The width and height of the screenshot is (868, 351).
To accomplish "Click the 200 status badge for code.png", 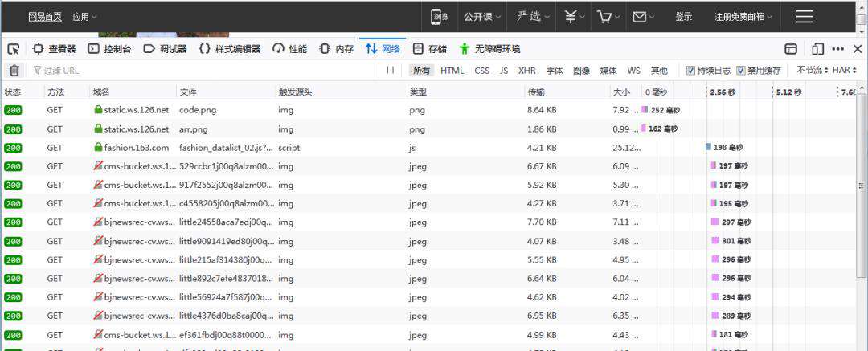I will pos(13,110).
